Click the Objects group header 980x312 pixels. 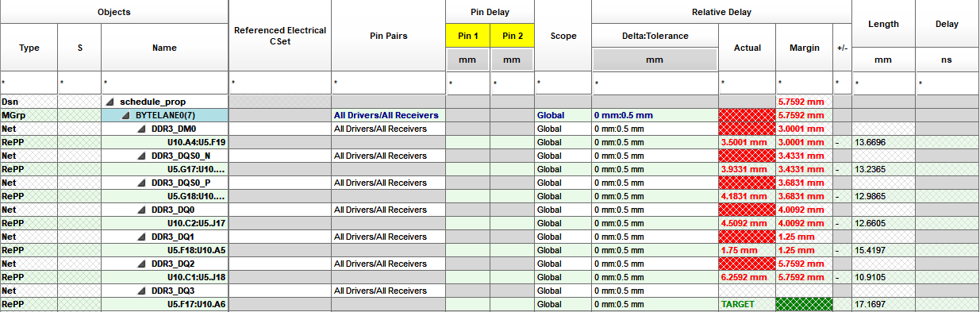pos(114,12)
